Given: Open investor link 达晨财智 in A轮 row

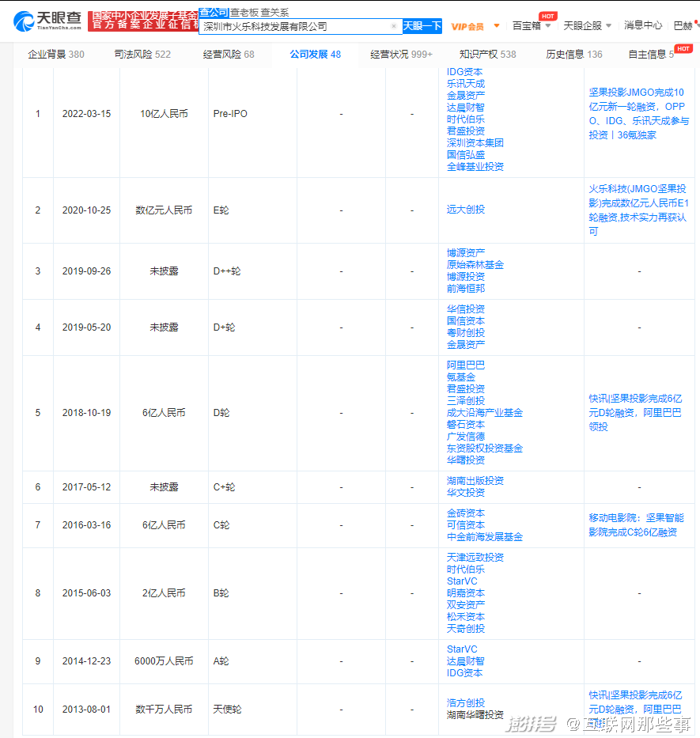Looking at the screenshot, I should click(466, 661).
